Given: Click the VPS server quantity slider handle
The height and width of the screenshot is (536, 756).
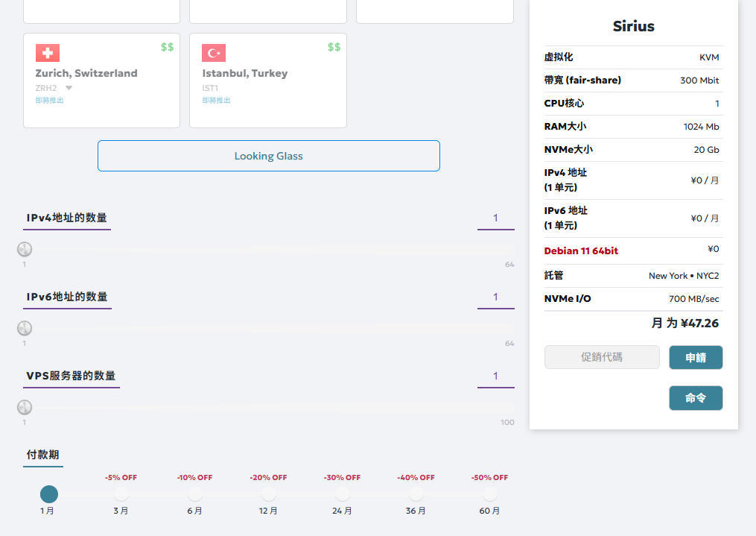Looking at the screenshot, I should point(25,407).
